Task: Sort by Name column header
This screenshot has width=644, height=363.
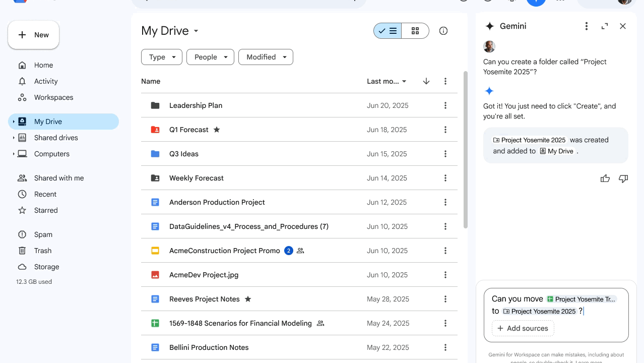Action: (151, 81)
